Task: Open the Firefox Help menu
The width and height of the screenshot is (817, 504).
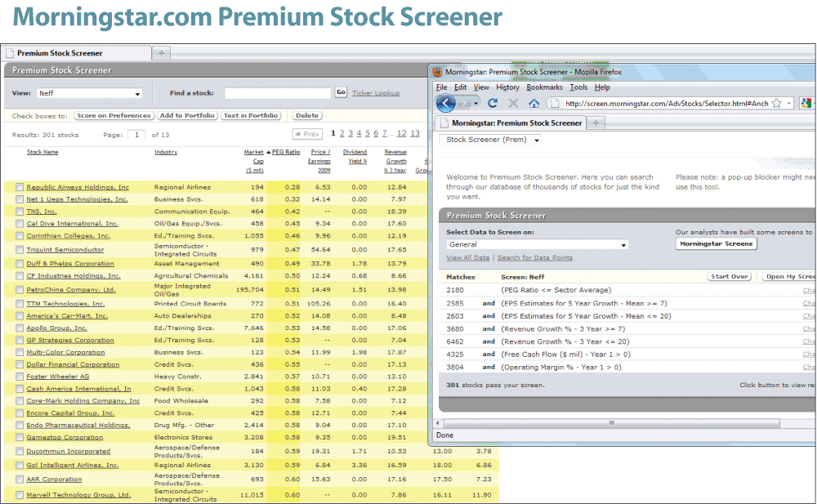Action: coord(602,87)
